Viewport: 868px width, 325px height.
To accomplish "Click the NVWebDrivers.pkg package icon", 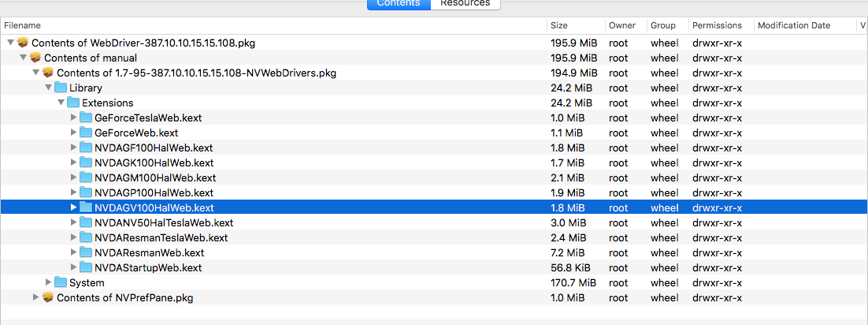I will tap(48, 72).
